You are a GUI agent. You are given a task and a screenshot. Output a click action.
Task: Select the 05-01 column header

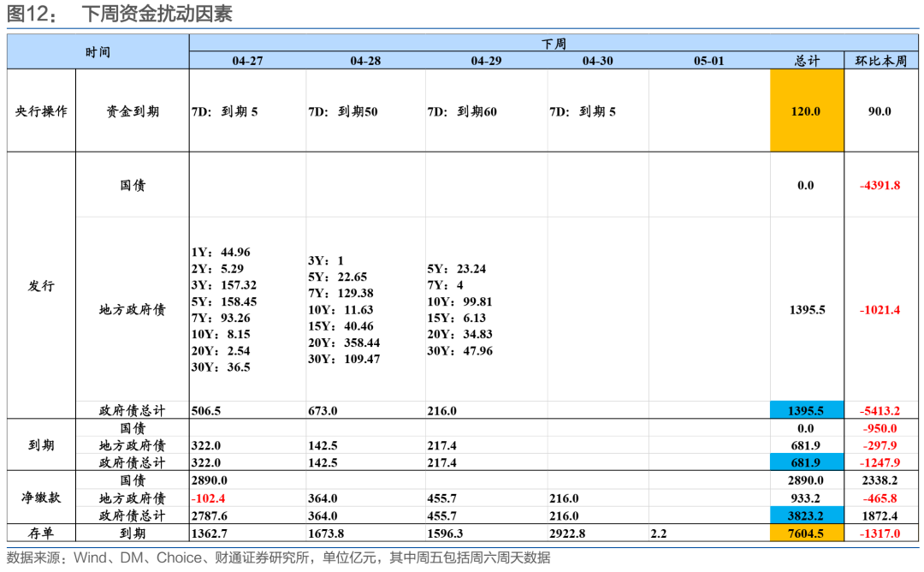[x=709, y=60]
